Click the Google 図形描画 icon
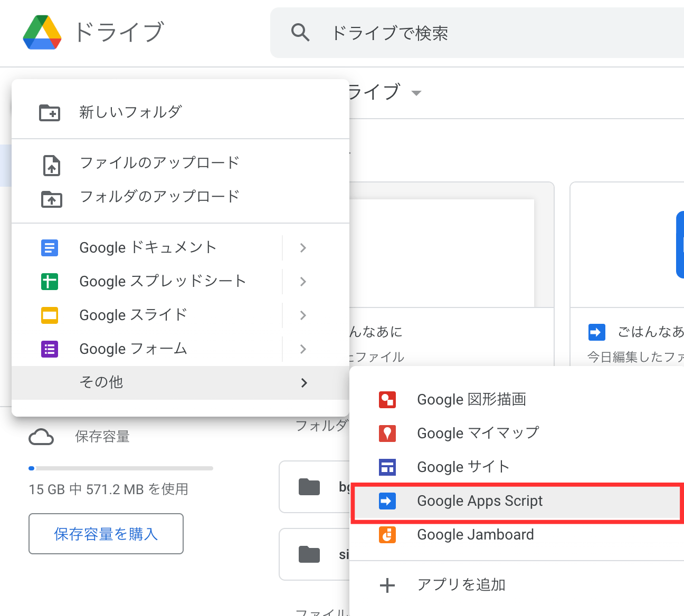Image resolution: width=684 pixels, height=616 pixels. tap(387, 399)
